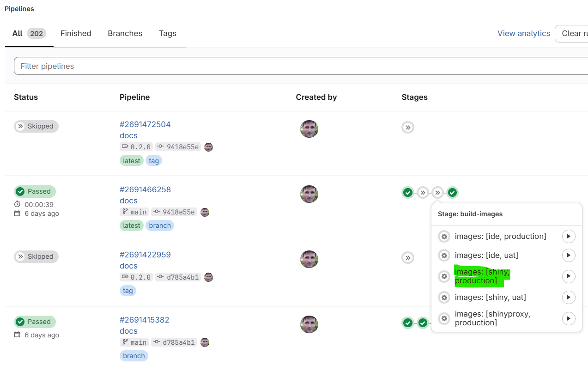Open the View analytics link
Screen dimensions: 588x366
[x=524, y=33]
